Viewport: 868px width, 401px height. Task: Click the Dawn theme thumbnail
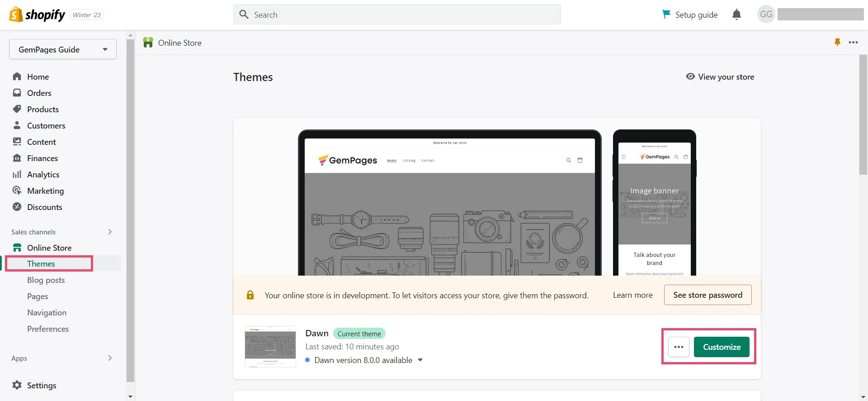tap(270, 347)
